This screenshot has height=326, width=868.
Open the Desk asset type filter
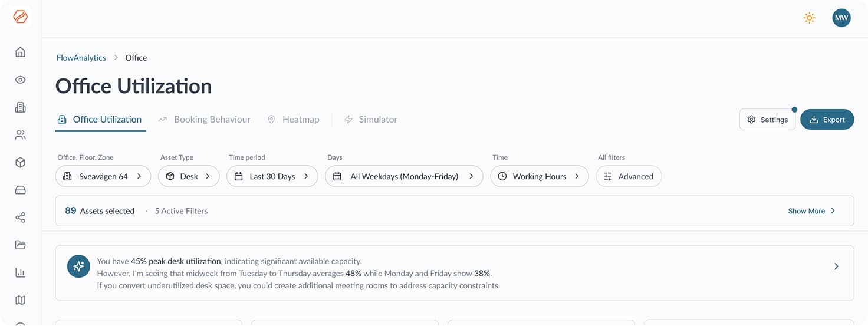(189, 176)
